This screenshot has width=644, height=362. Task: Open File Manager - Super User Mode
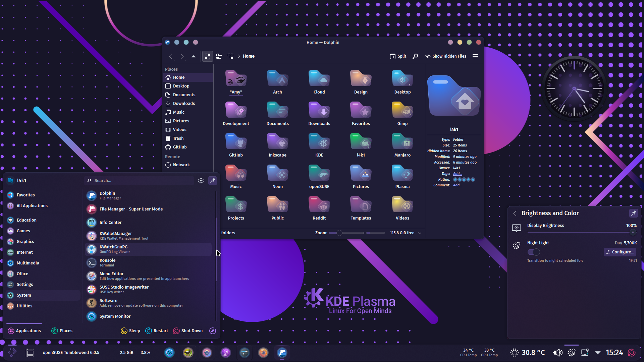click(x=149, y=209)
